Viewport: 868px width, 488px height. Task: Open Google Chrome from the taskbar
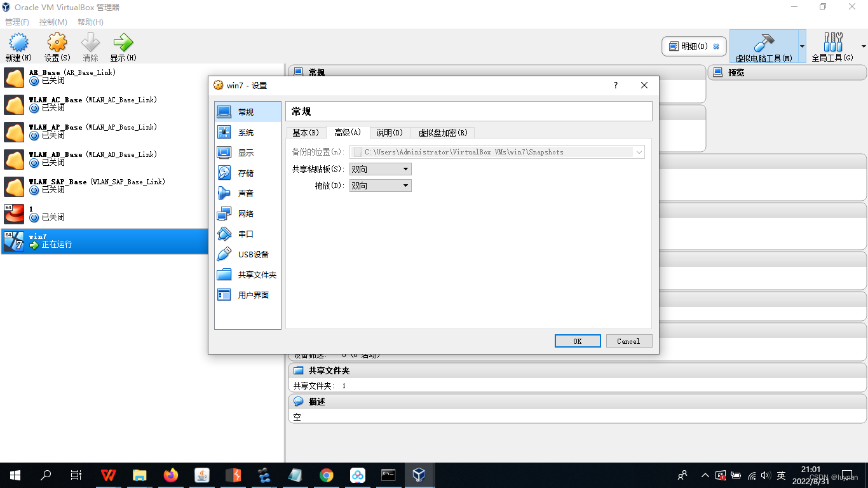(327, 475)
